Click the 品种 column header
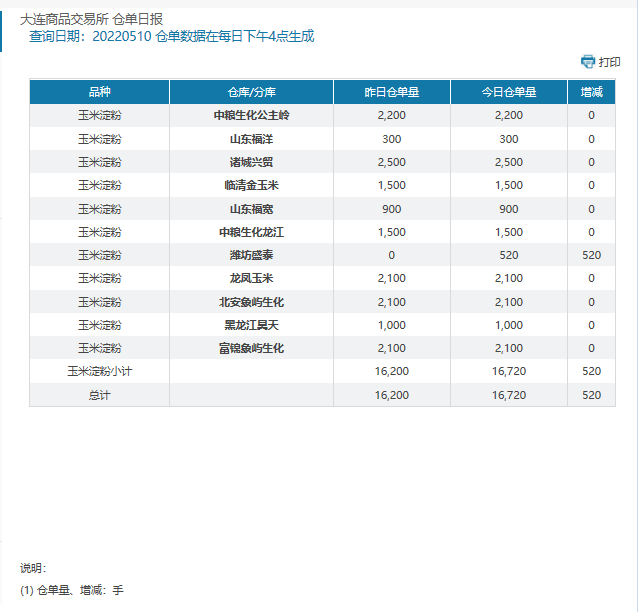The image size is (638, 612). click(x=99, y=92)
